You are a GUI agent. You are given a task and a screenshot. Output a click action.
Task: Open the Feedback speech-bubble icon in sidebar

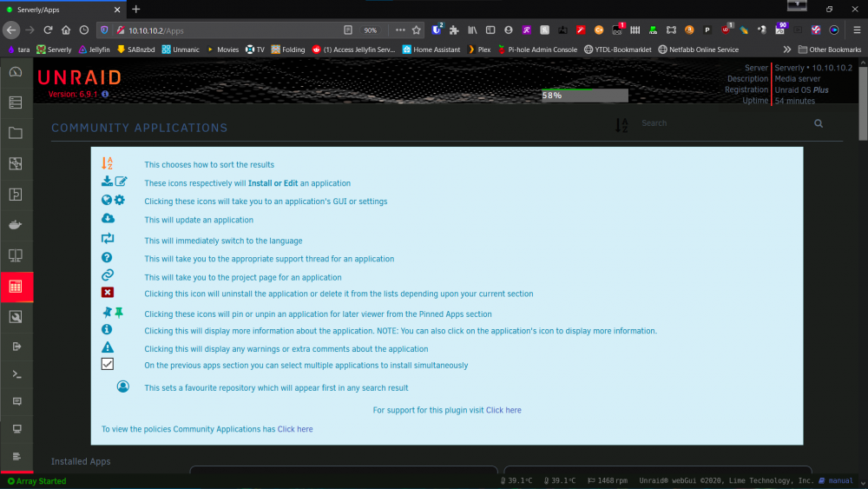[x=16, y=401]
